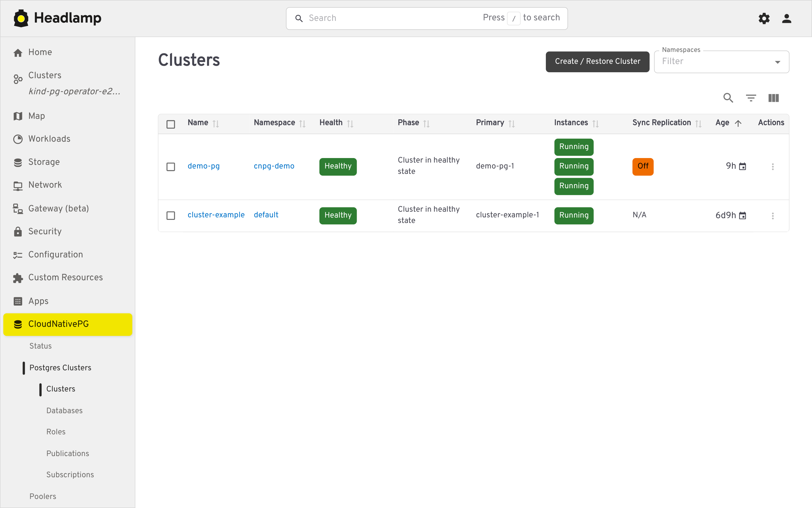
Task: Sort by Namespace column arrows
Action: click(302, 124)
